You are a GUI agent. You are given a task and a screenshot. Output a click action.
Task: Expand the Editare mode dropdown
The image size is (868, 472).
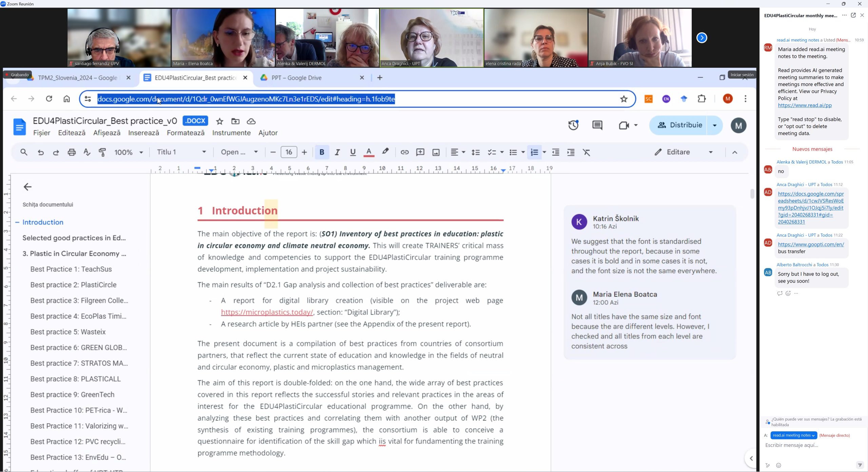coord(711,152)
